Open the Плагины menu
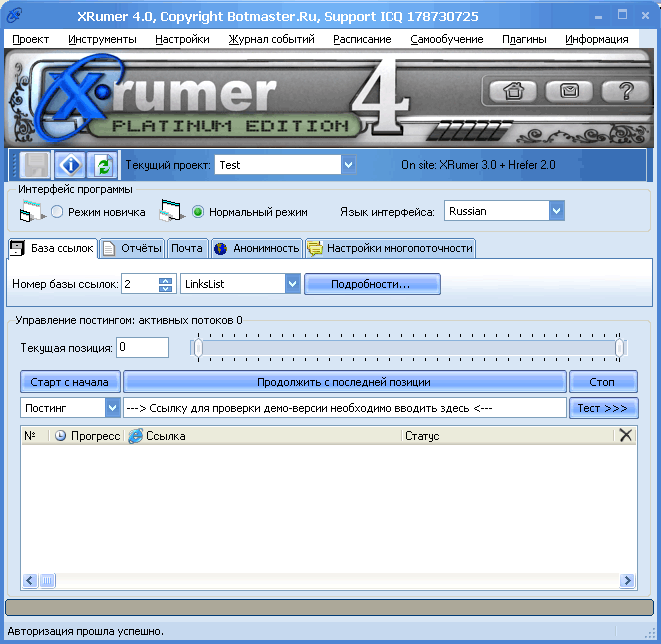Image resolution: width=661 pixels, height=644 pixels. 524,39
